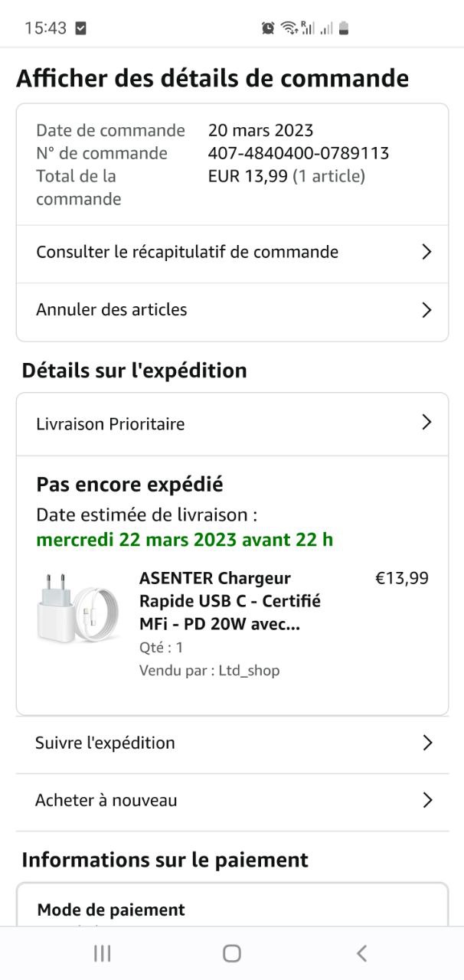Tap Annuler des articles row

tap(112, 310)
